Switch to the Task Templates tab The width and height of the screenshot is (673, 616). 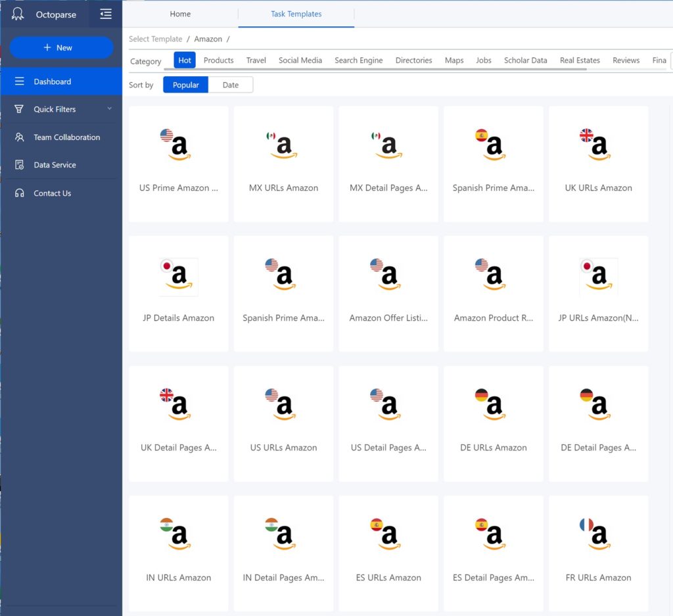(x=296, y=14)
